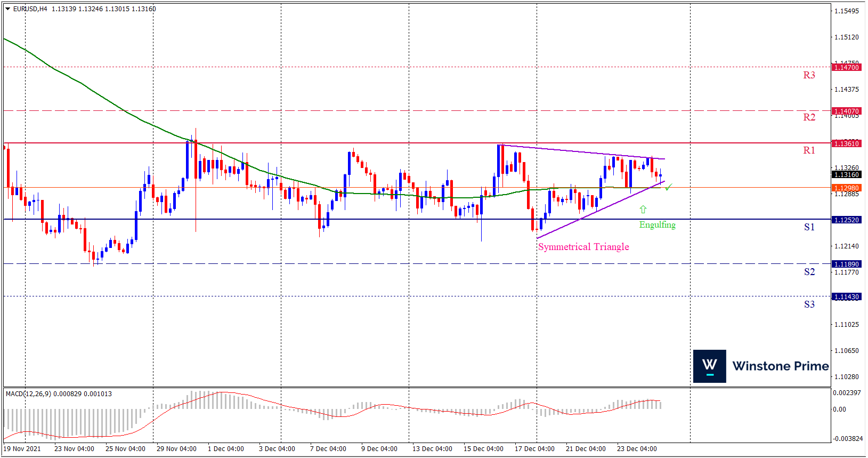The image size is (868, 458).
Task: Select the R2 resistance label
Action: [x=809, y=117]
